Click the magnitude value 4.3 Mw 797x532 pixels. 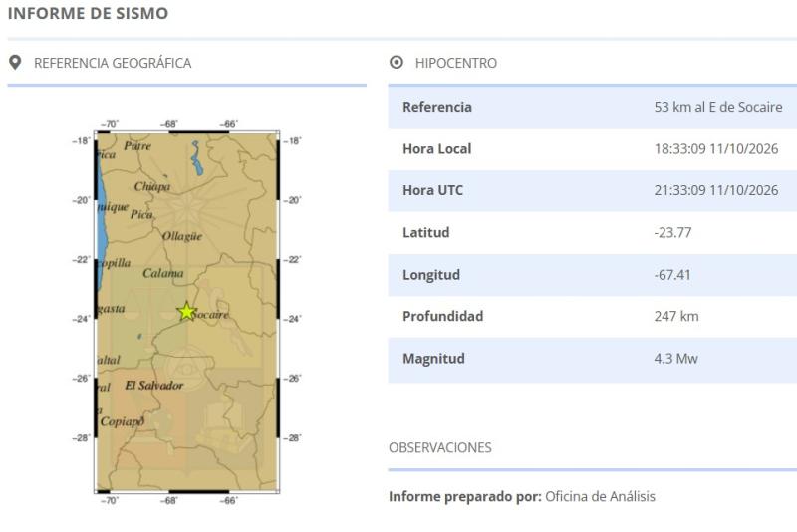click(x=676, y=359)
